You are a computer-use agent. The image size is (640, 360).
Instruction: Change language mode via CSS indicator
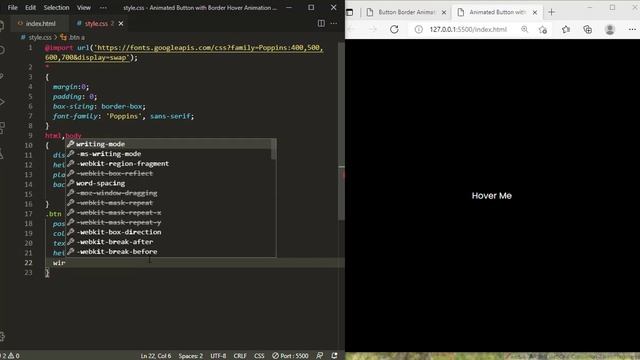click(x=259, y=356)
